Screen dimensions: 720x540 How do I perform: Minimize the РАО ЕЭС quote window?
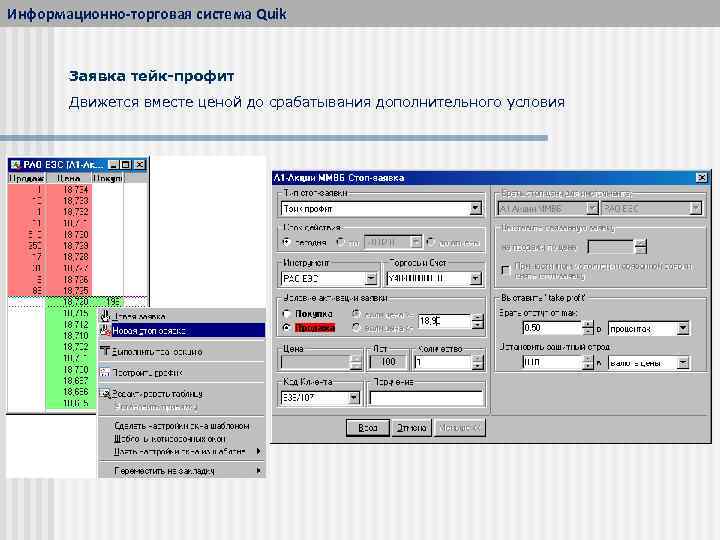tap(114, 164)
